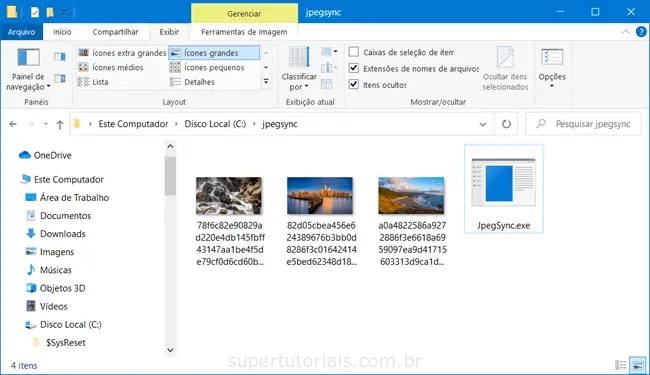
Task: Select the JpegSync.exe file
Action: click(x=503, y=189)
